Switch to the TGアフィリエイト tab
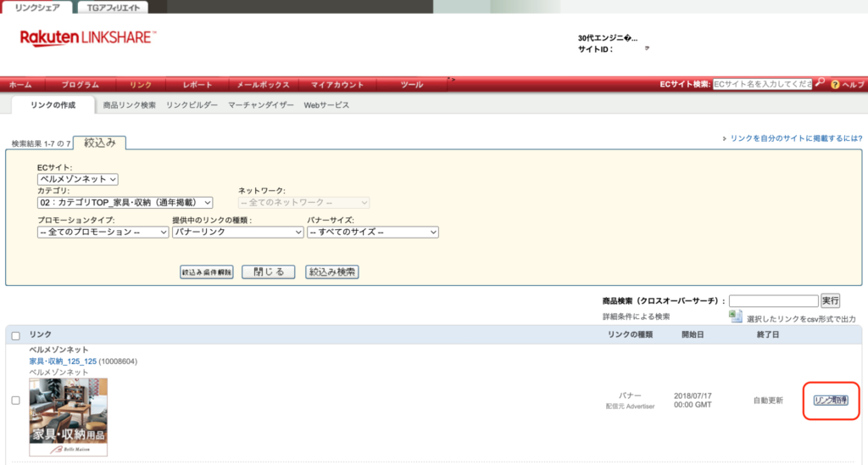The image size is (868, 465). [112, 8]
